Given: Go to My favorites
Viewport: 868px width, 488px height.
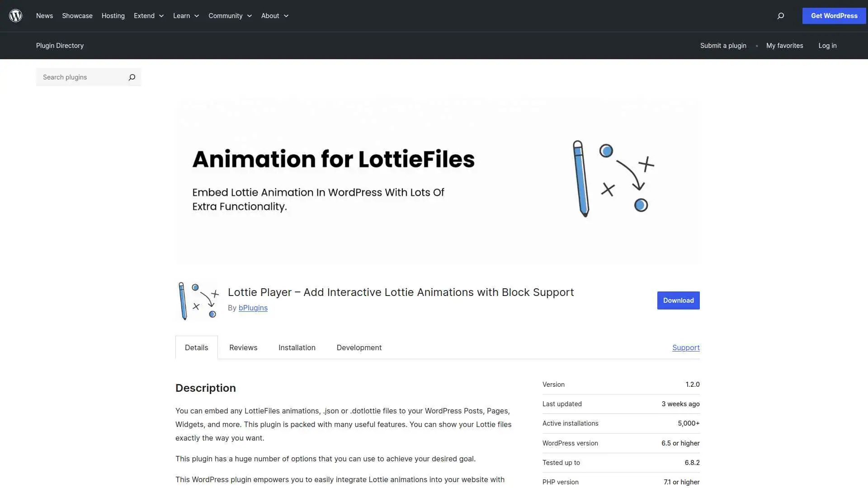Looking at the screenshot, I should pos(784,45).
